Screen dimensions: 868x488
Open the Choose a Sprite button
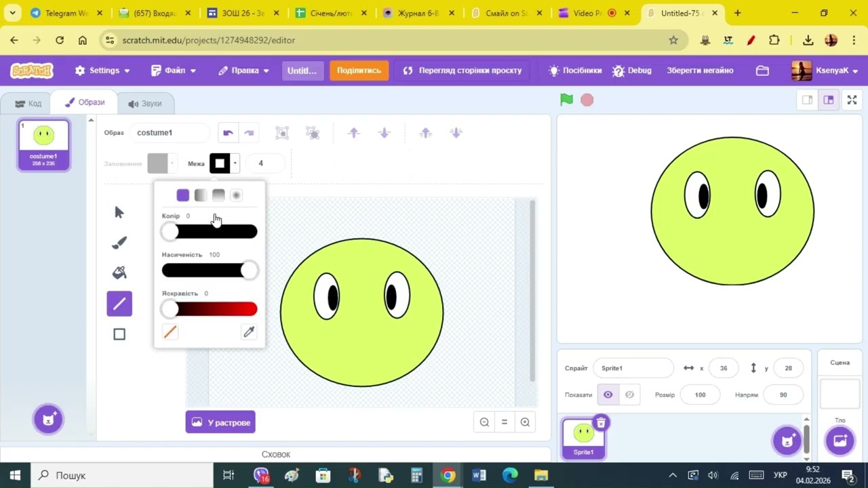pyautogui.click(x=787, y=441)
